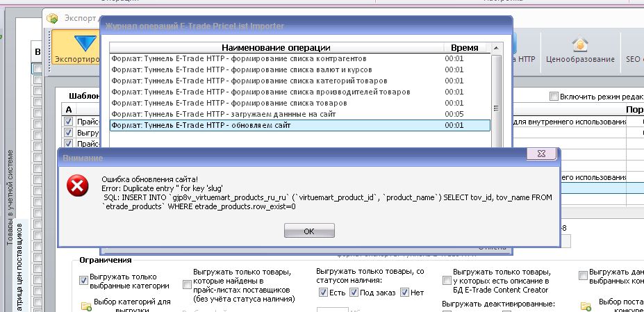
Task: Open the Ценообразование pricing icon
Action: tap(580, 44)
